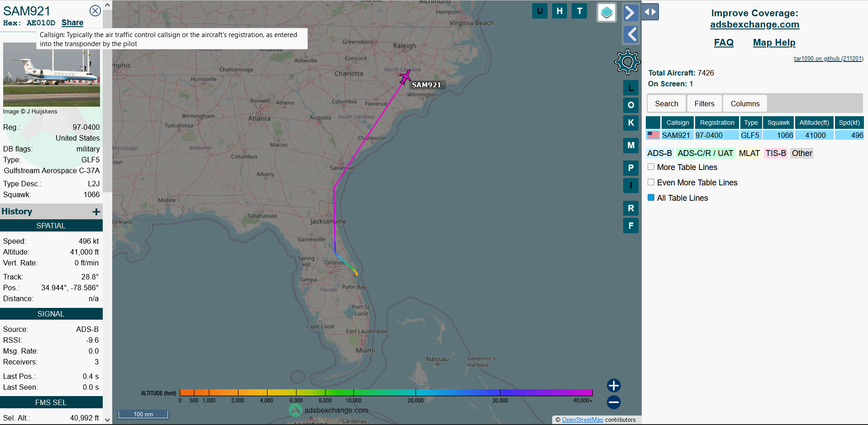Click the P map button
Viewport: 868px width, 425px height.
pyautogui.click(x=631, y=168)
